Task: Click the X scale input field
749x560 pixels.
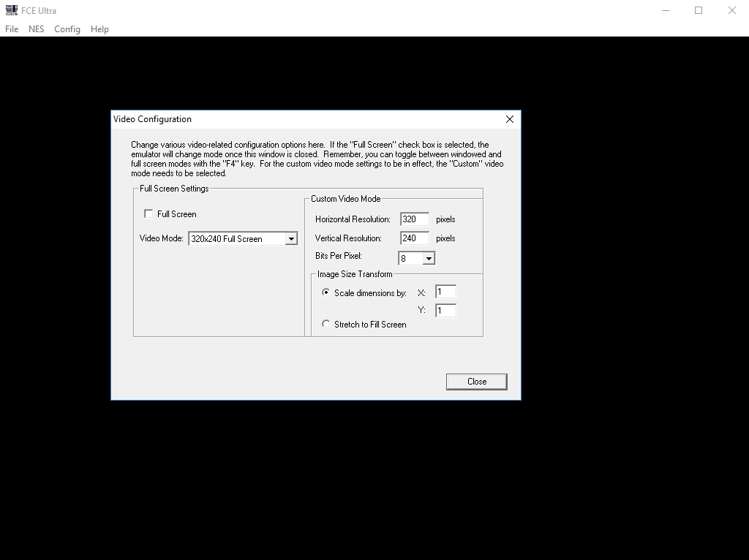Action: pos(445,292)
